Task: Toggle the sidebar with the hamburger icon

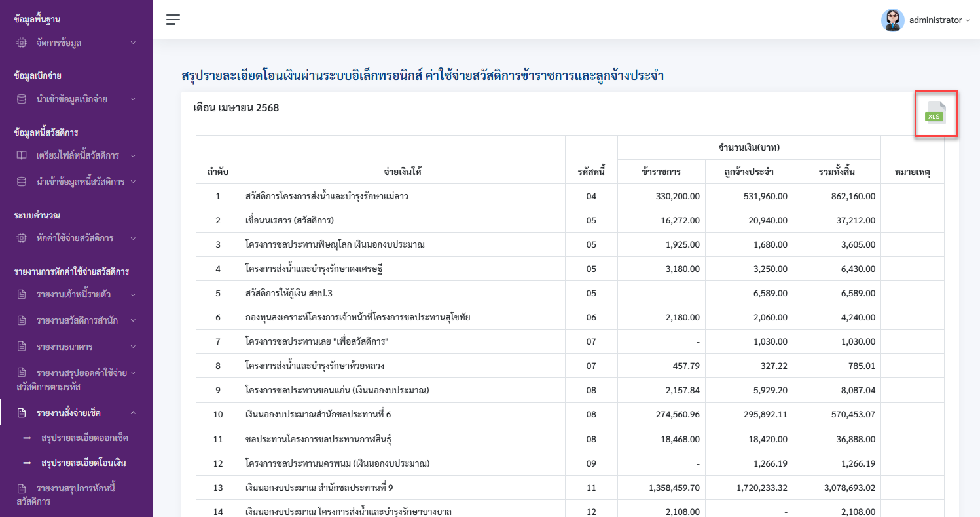Action: click(x=173, y=20)
